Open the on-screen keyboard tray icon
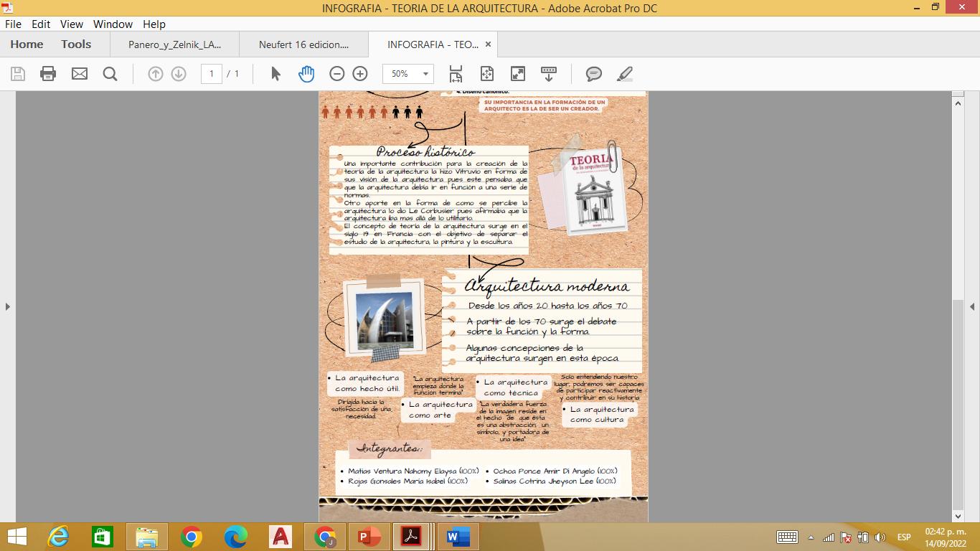 pyautogui.click(x=787, y=537)
